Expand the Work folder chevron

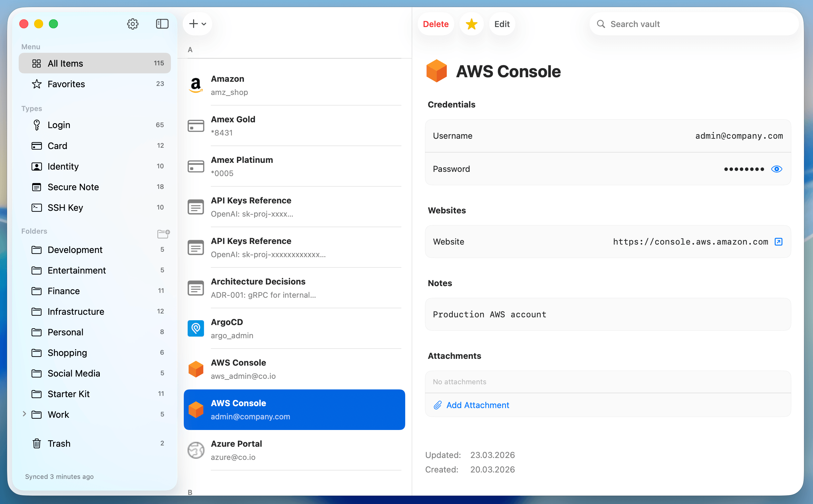coord(24,414)
